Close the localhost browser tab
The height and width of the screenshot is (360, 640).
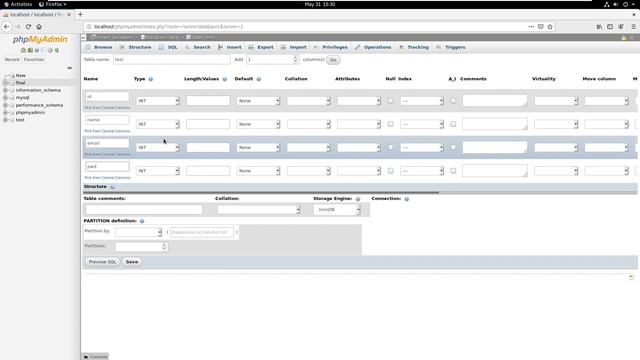pos(69,14)
